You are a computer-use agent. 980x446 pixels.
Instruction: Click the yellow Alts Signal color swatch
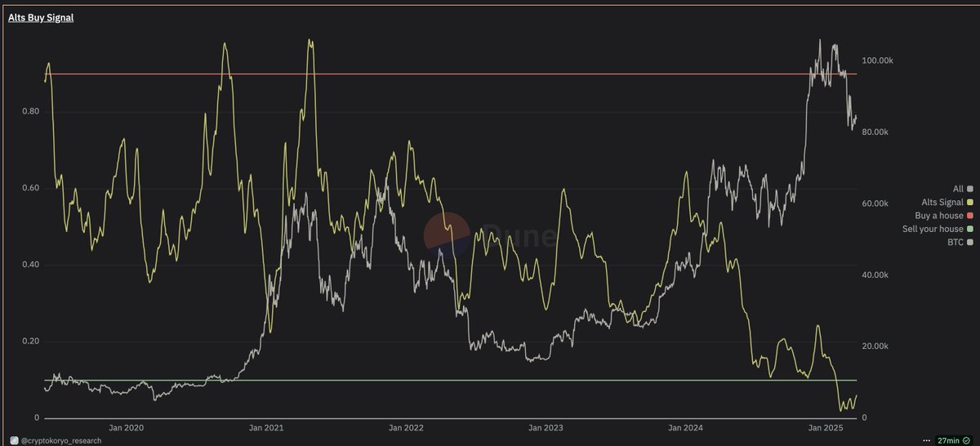(x=969, y=202)
